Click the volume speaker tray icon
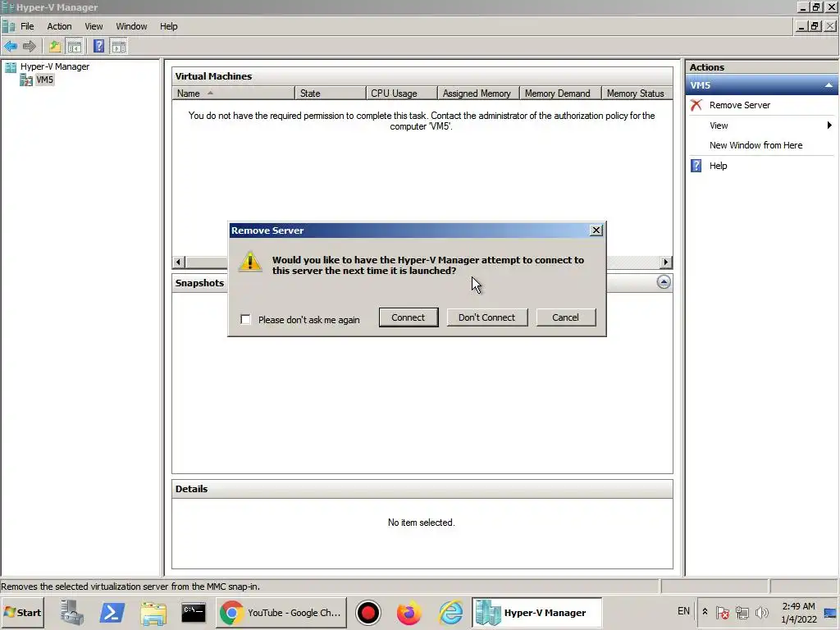The width and height of the screenshot is (840, 630). click(761, 612)
